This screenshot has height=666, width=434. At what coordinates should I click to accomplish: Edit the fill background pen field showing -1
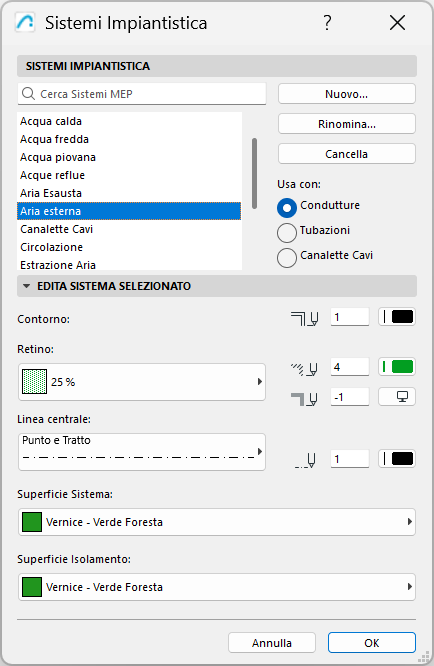coord(349,397)
